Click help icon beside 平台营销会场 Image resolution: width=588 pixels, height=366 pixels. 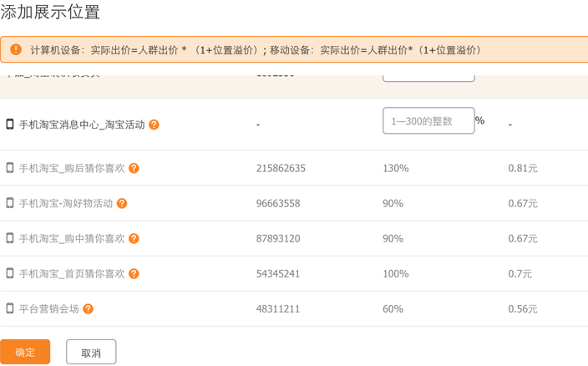coord(89,309)
